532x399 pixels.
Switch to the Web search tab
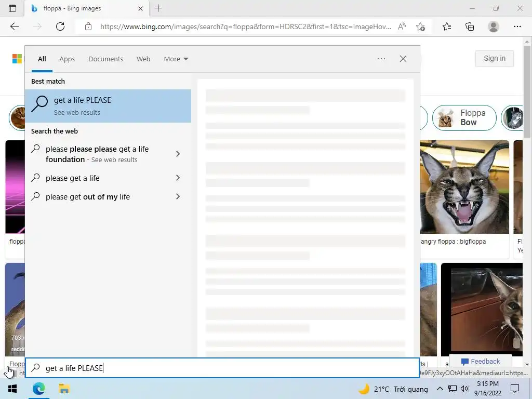(x=143, y=59)
